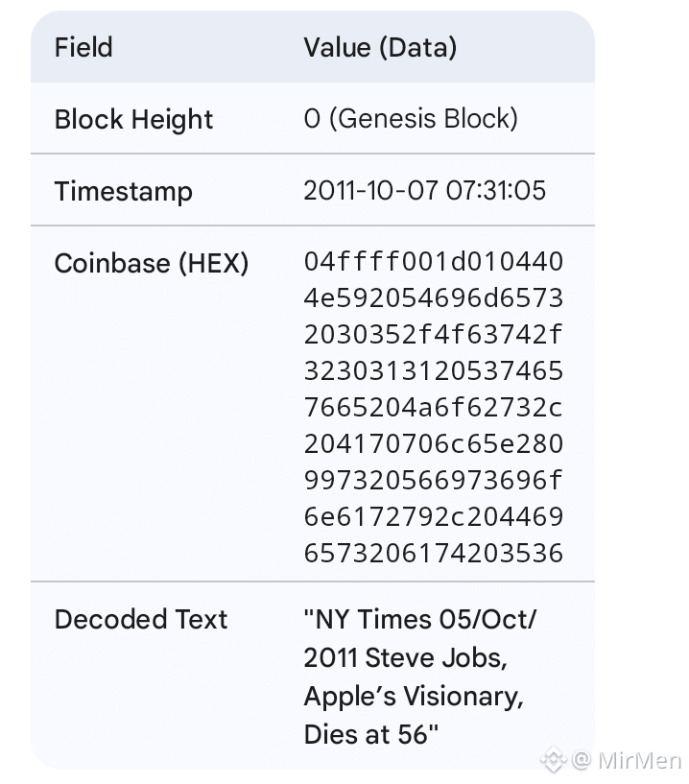Image resolution: width=689 pixels, height=784 pixels.
Task: Click the Coinbase (HEX) row label
Action: [x=152, y=263]
